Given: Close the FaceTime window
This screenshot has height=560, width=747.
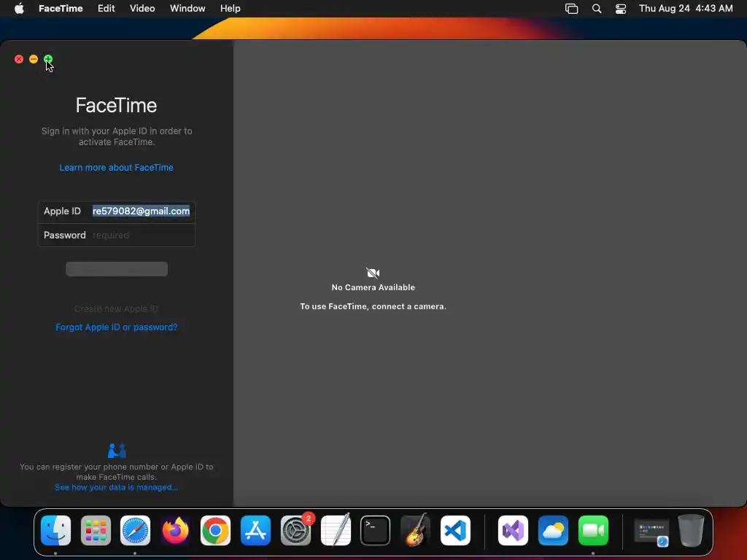Looking at the screenshot, I should pos(19,59).
